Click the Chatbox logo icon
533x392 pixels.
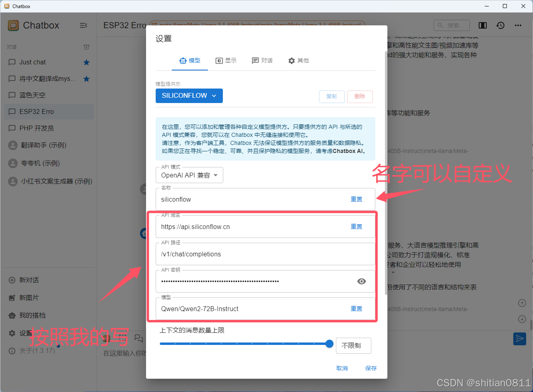tap(13, 25)
